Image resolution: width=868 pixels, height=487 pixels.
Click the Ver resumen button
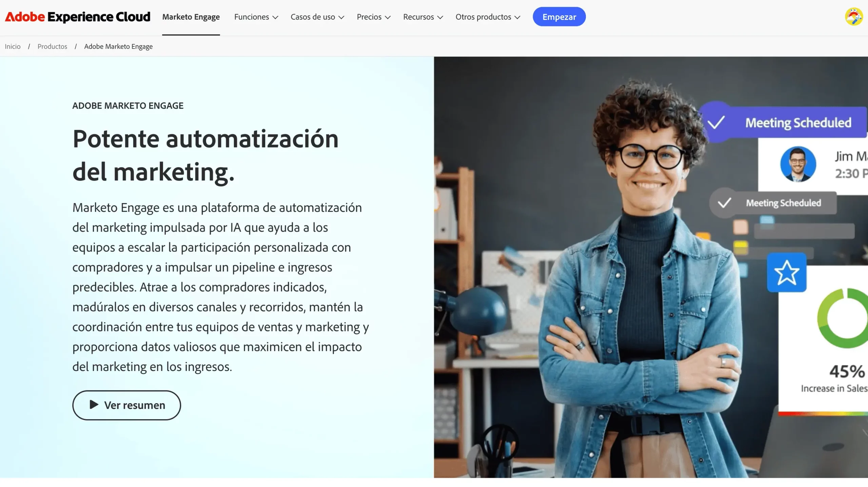tap(126, 405)
